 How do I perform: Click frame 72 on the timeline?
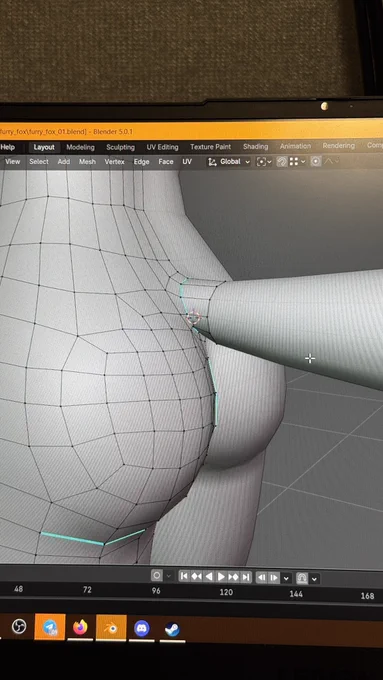[x=87, y=590]
